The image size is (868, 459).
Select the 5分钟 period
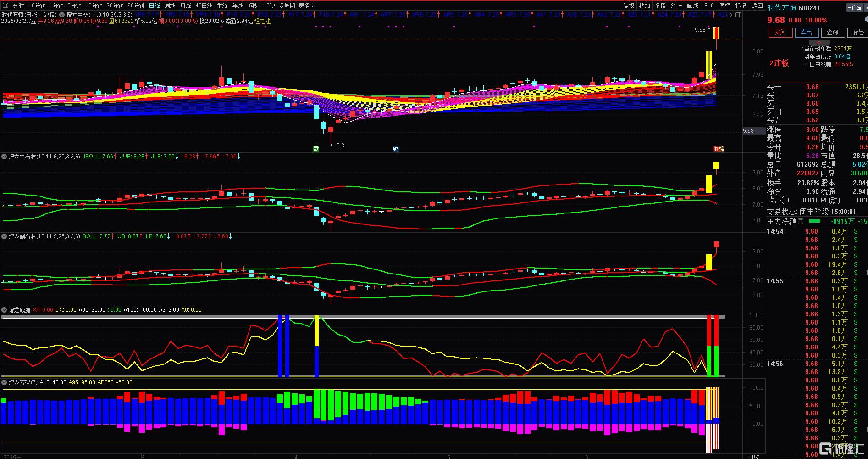click(74, 6)
